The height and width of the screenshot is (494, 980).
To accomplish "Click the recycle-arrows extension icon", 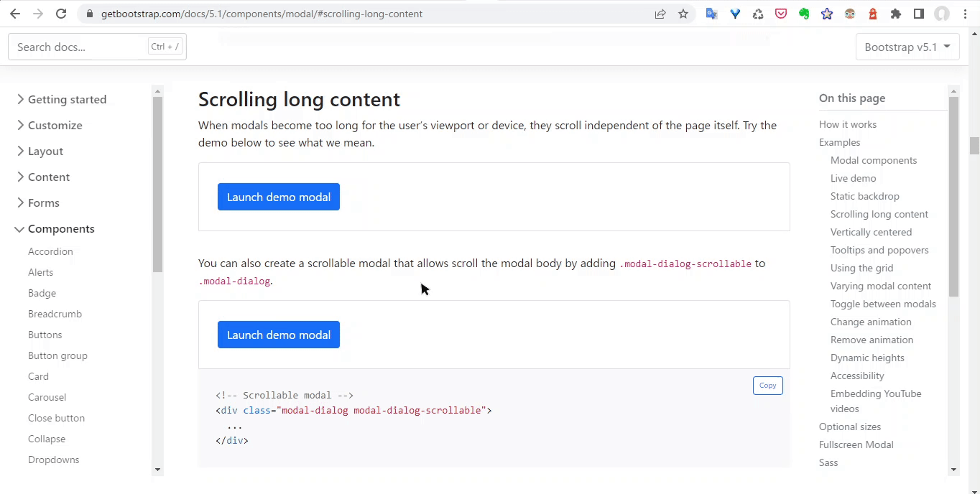I will [758, 14].
